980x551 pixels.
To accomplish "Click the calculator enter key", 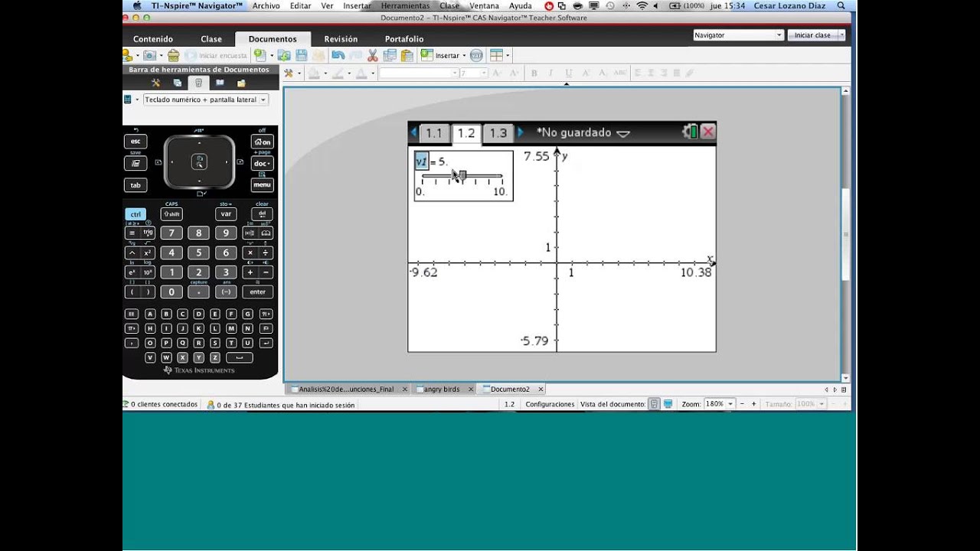I will point(257,292).
